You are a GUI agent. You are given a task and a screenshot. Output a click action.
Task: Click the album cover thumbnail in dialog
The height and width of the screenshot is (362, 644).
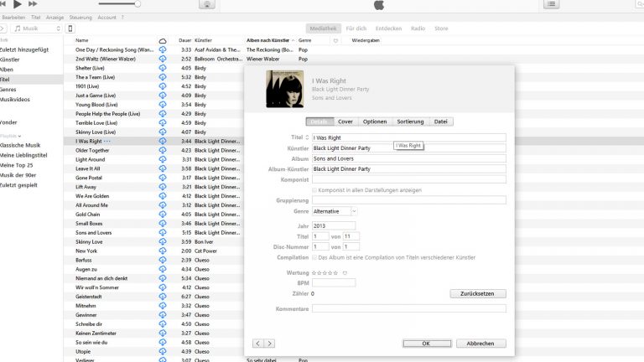(x=285, y=89)
